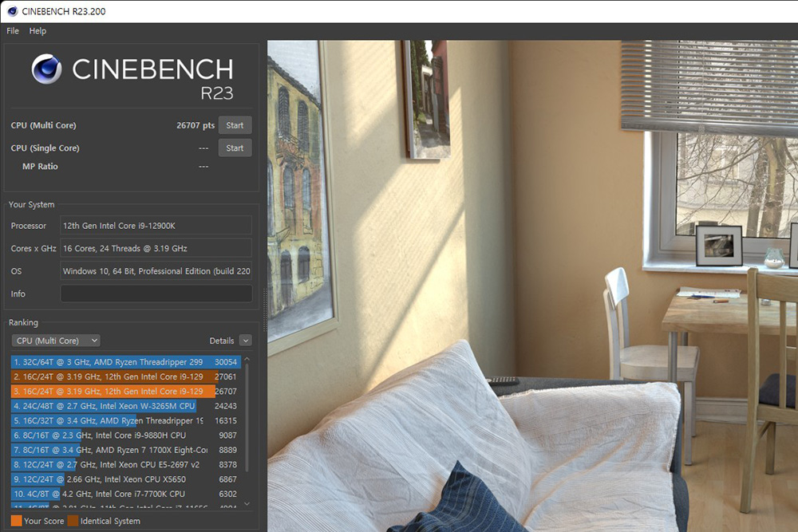Select ranking row 8 Xeon E5-2697 v2
Viewport: 798px width, 532px height.
click(125, 464)
